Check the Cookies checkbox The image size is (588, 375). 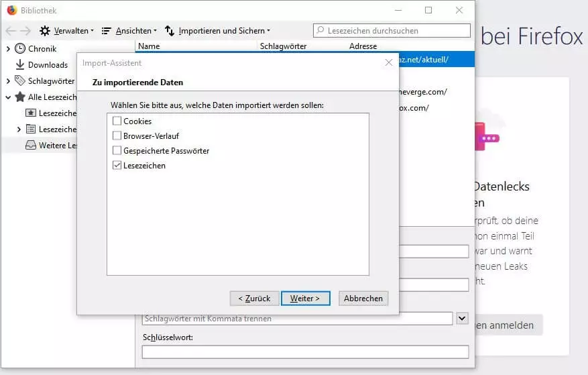tap(117, 121)
